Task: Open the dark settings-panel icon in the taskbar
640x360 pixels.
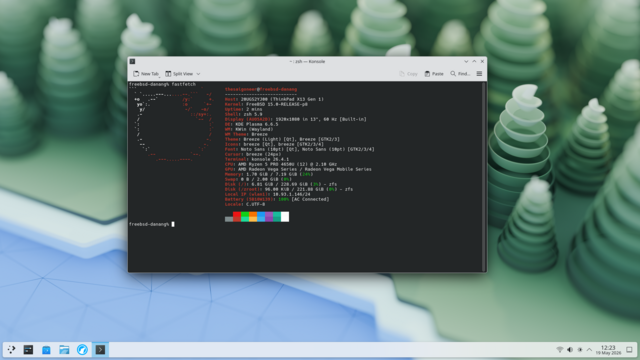Action: point(28,350)
